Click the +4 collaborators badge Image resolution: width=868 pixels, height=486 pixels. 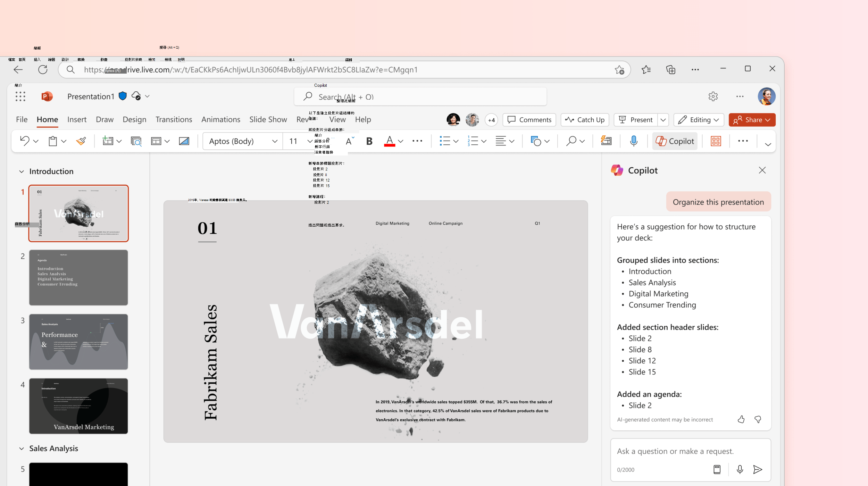(491, 120)
